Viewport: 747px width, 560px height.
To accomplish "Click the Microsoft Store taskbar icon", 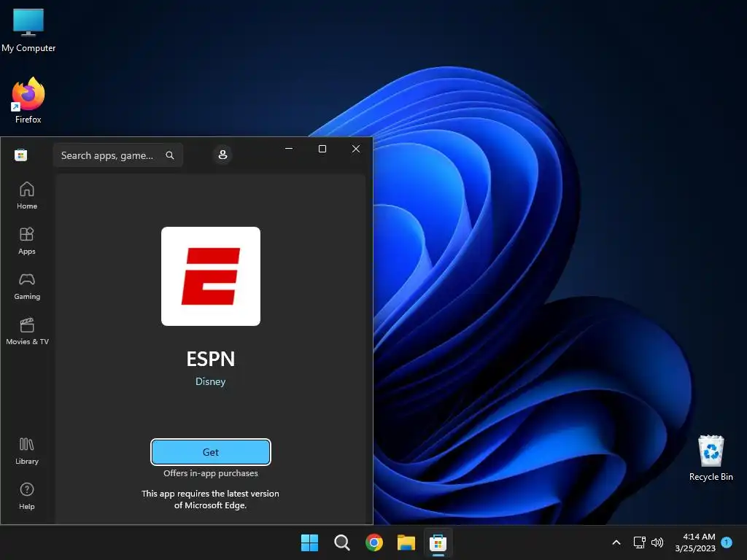I will 438,542.
